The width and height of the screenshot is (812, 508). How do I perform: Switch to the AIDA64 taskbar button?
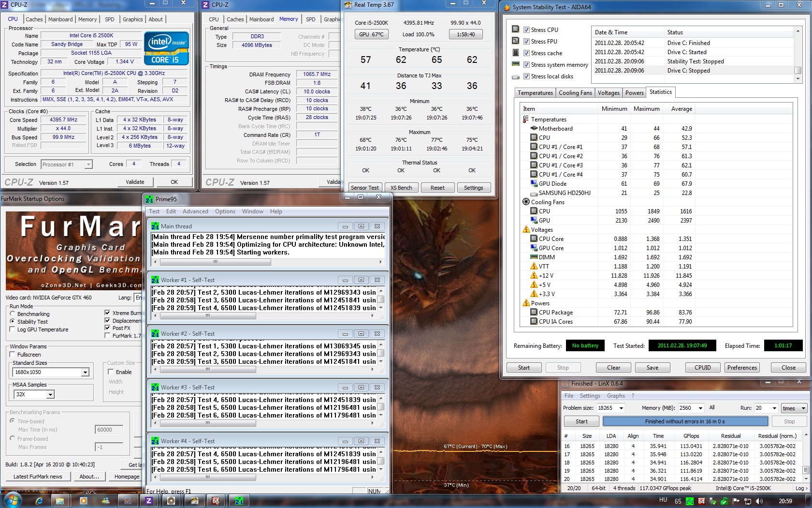(216, 501)
